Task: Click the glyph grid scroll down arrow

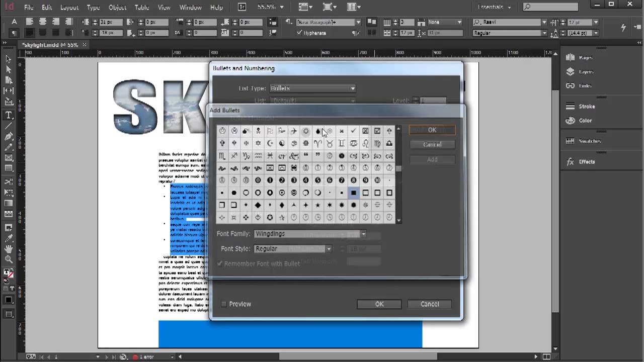Action: coord(398,220)
